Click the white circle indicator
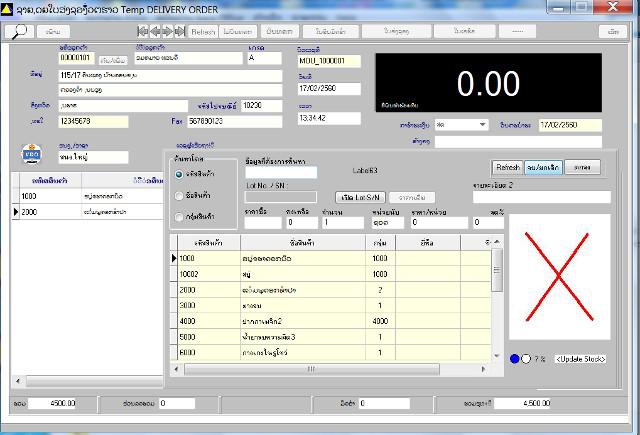The width and height of the screenshot is (640, 435). 526,359
